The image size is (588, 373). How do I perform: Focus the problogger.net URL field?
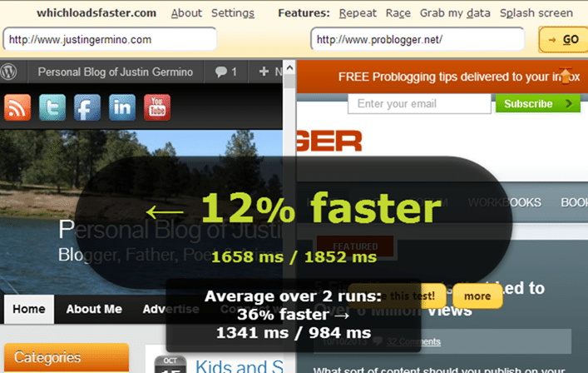418,39
